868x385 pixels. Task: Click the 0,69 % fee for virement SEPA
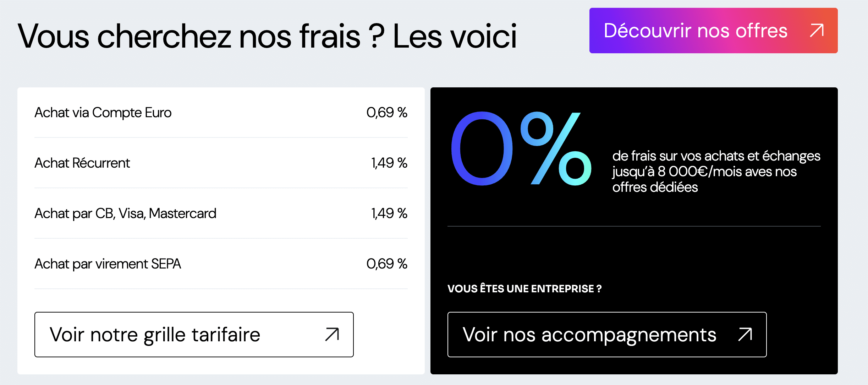(386, 264)
